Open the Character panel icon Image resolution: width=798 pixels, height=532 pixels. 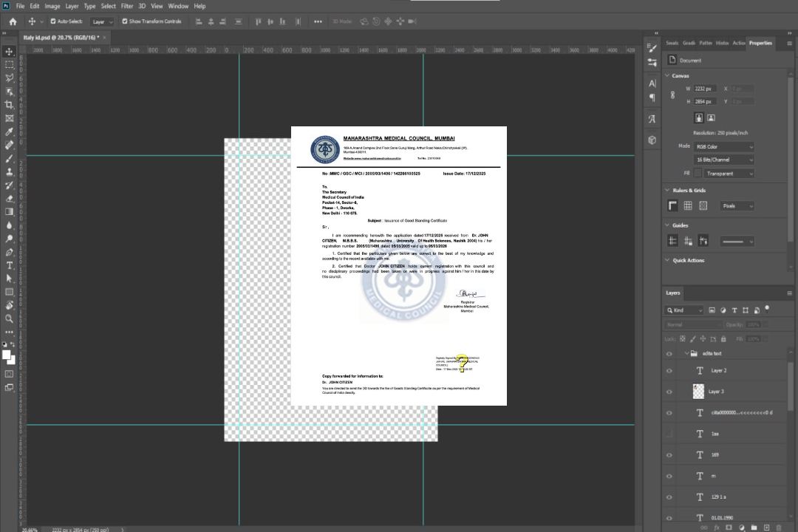(x=652, y=83)
